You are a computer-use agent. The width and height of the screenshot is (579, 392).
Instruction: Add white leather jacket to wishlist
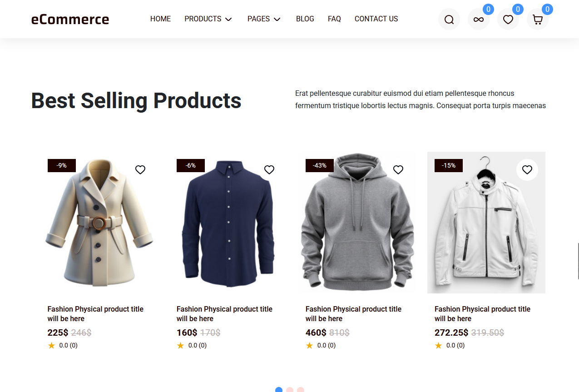pos(527,170)
